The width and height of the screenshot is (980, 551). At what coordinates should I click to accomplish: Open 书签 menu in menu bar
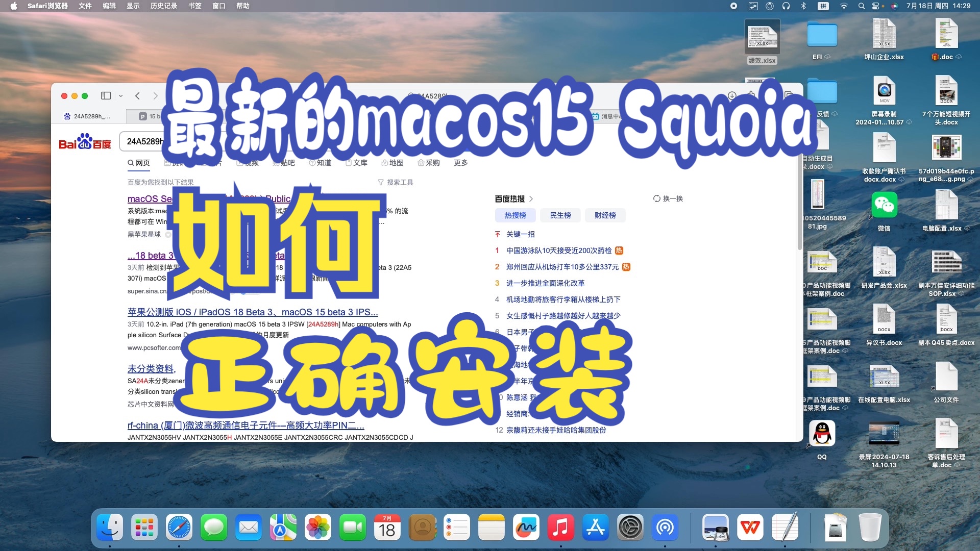[195, 6]
